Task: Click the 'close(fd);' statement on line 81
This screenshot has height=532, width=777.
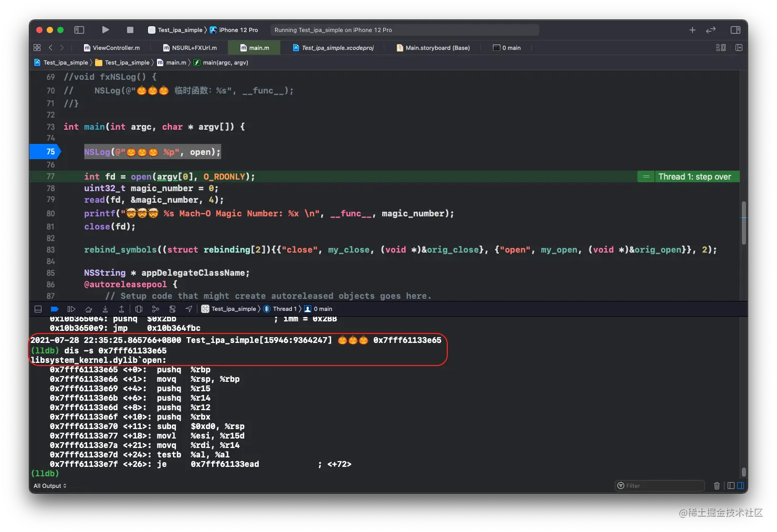Action: coord(110,227)
